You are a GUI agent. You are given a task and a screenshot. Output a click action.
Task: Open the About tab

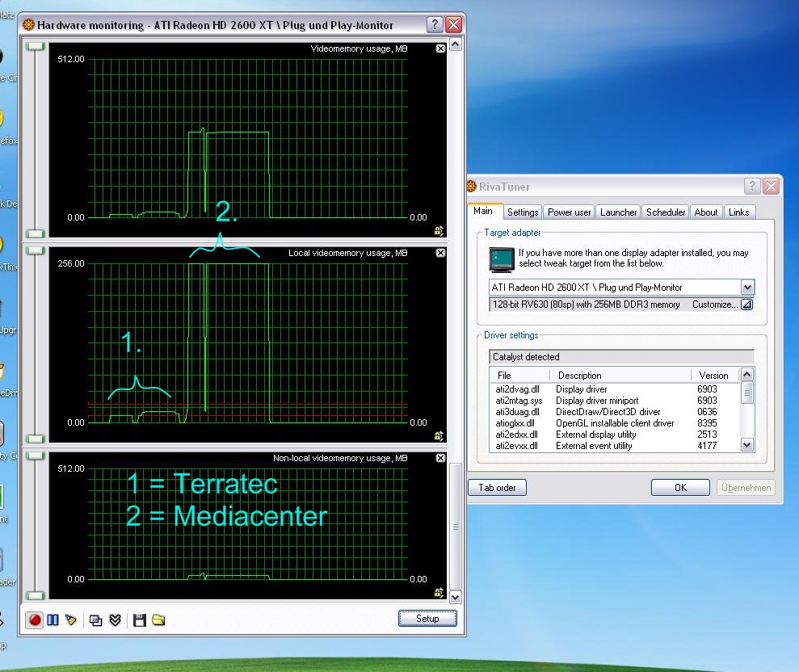point(706,212)
